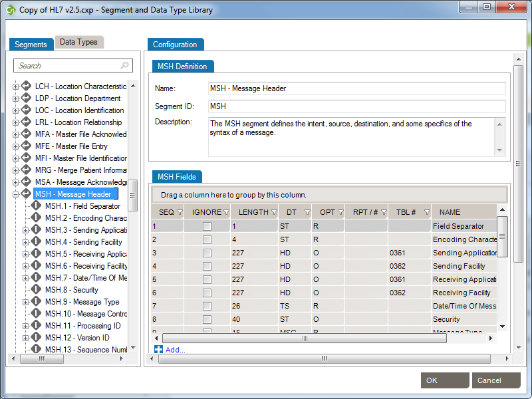
Task: Click the OK button
Action: pyautogui.click(x=445, y=380)
